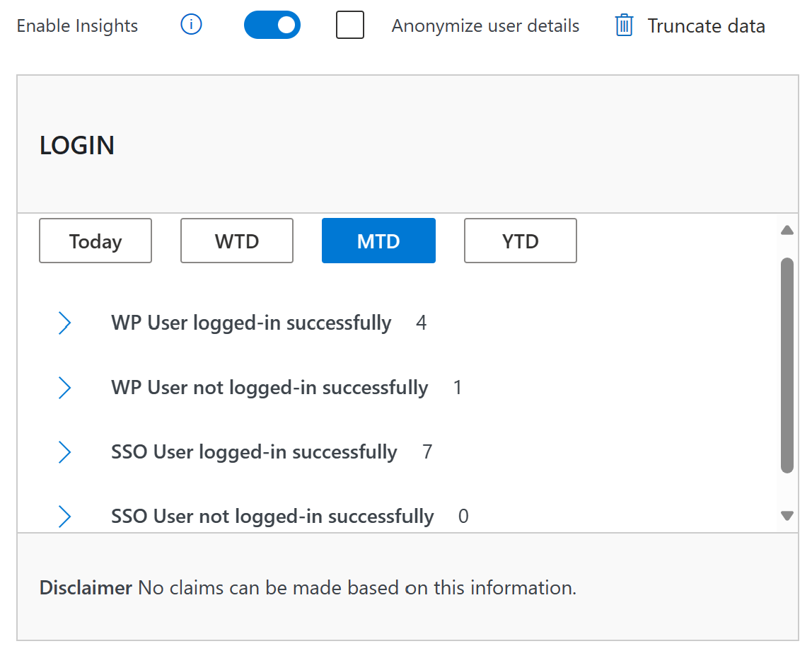
Task: Click the "WP User not logged-in successfully" text
Action: tap(269, 388)
